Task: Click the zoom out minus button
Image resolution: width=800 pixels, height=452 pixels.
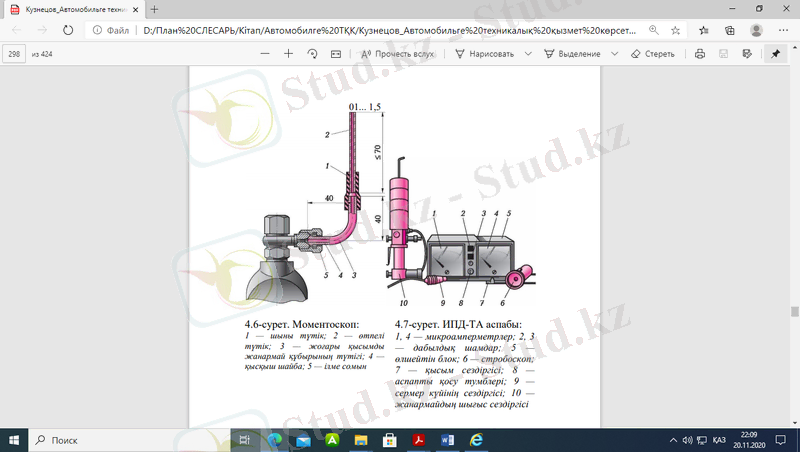Action: click(x=264, y=54)
